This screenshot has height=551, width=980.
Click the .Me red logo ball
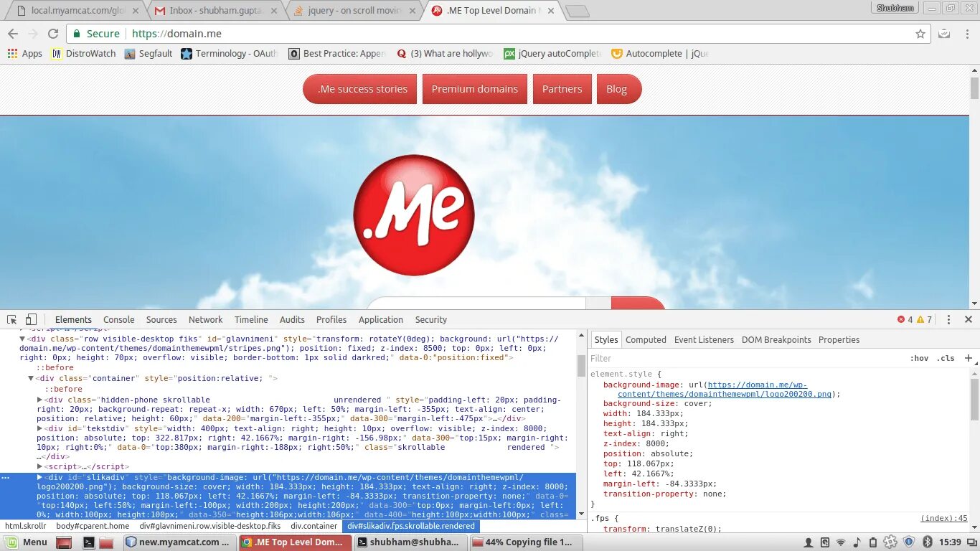(414, 215)
